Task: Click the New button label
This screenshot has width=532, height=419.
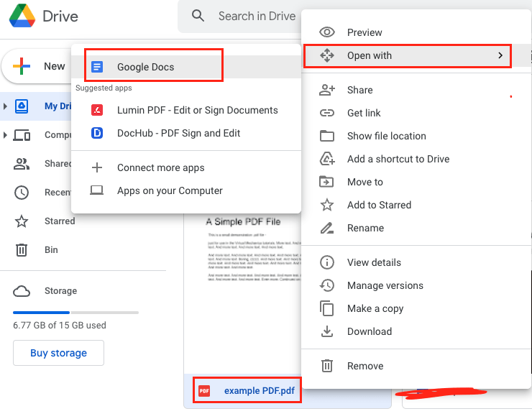Action: pos(55,66)
